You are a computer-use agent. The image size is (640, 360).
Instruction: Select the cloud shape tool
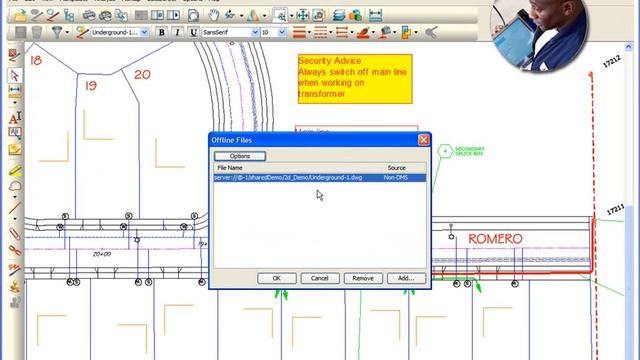click(x=15, y=186)
